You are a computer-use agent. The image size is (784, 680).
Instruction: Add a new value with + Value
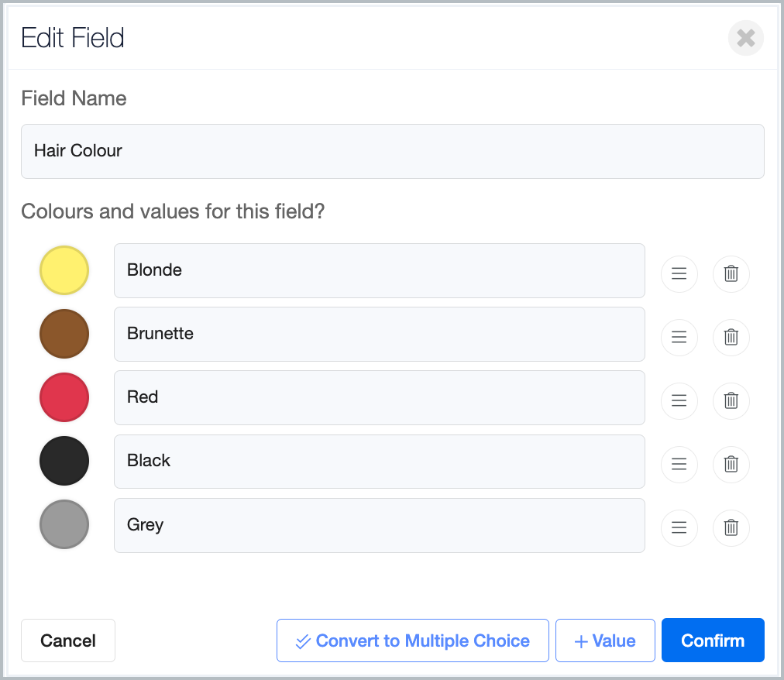click(605, 641)
